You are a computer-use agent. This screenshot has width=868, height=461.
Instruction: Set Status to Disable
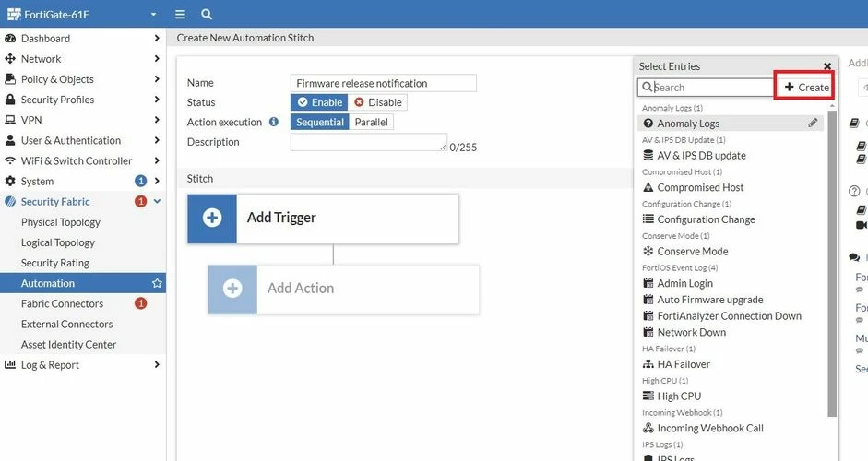point(378,102)
